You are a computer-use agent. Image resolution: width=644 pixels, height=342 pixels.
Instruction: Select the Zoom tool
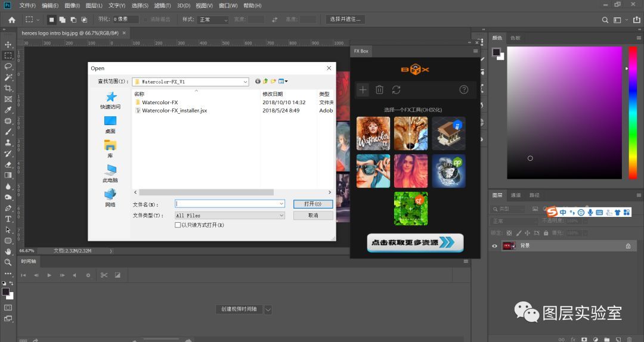(8, 262)
